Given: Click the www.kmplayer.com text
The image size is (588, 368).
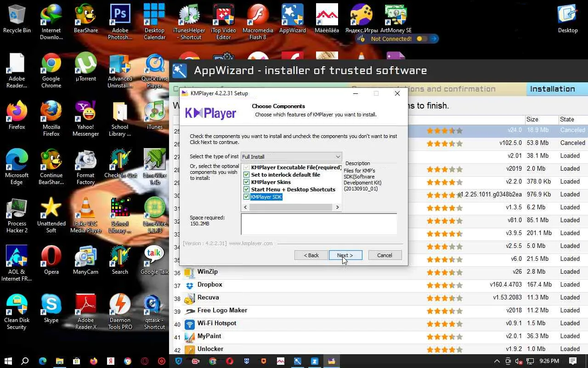Looking at the screenshot, I should point(251,243).
